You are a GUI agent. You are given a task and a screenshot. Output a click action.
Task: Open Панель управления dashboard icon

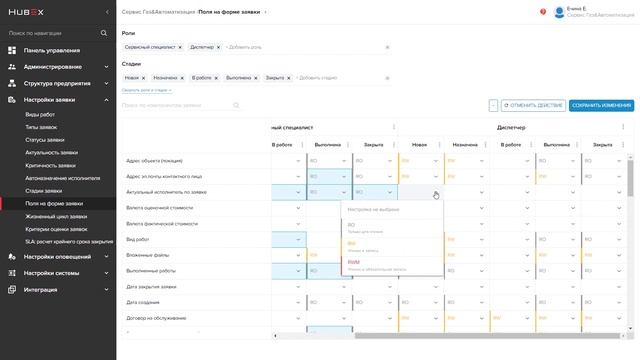click(12, 50)
